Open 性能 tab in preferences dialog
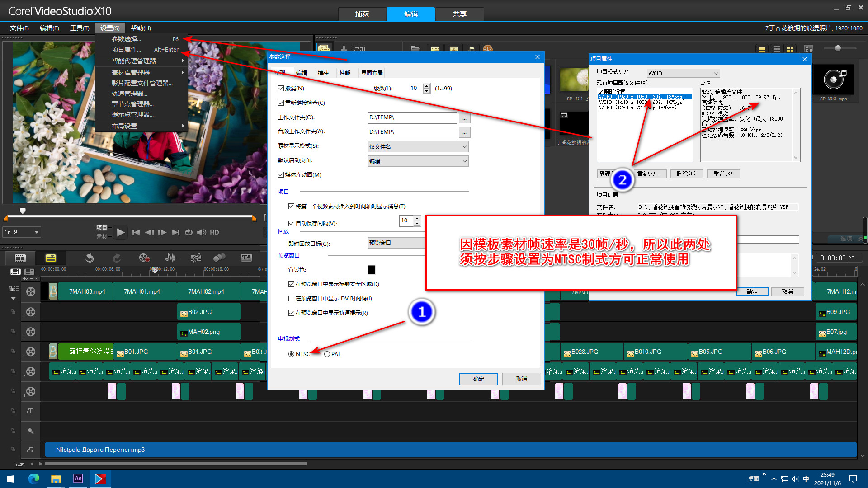The width and height of the screenshot is (868, 488). tap(345, 73)
